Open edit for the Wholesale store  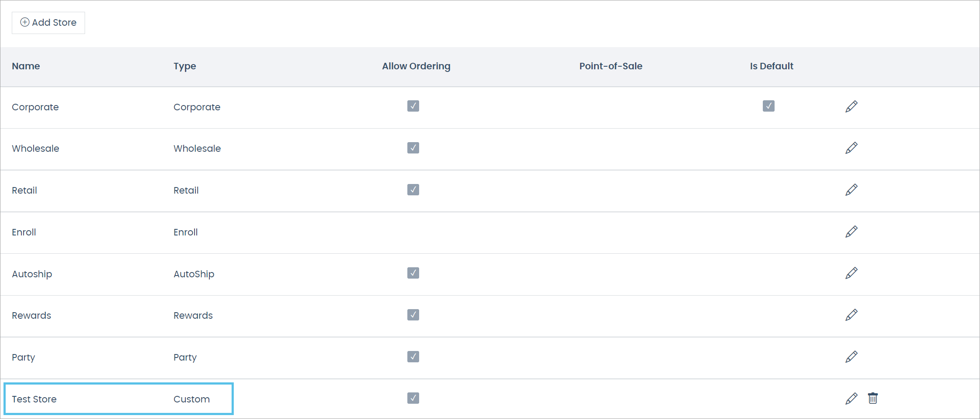[x=851, y=148]
